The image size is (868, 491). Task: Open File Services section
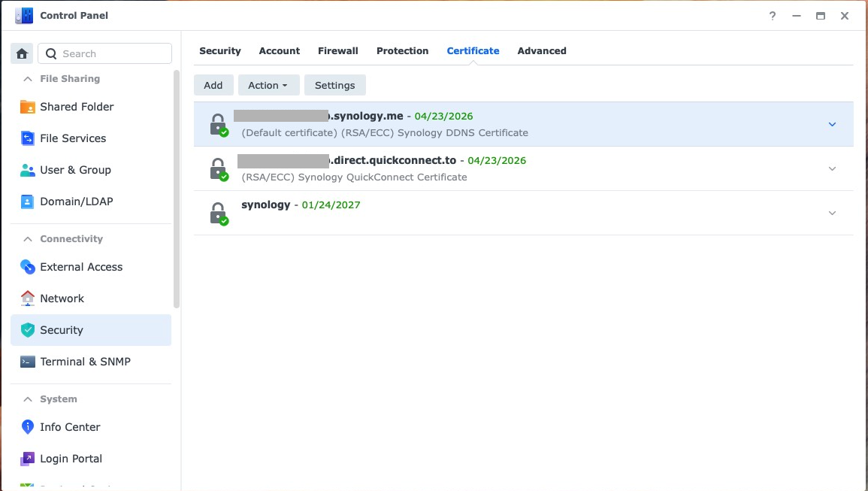click(73, 138)
